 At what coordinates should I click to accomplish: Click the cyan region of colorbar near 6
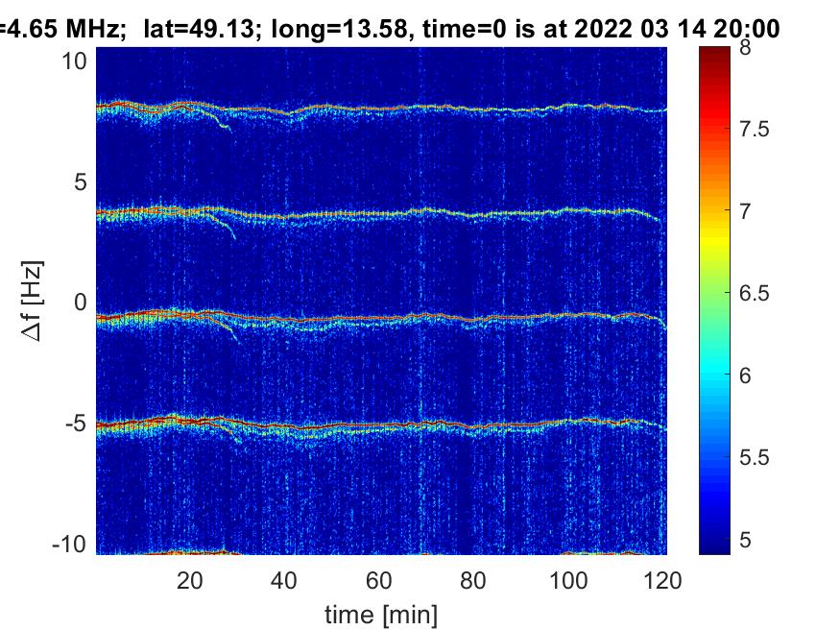click(714, 375)
